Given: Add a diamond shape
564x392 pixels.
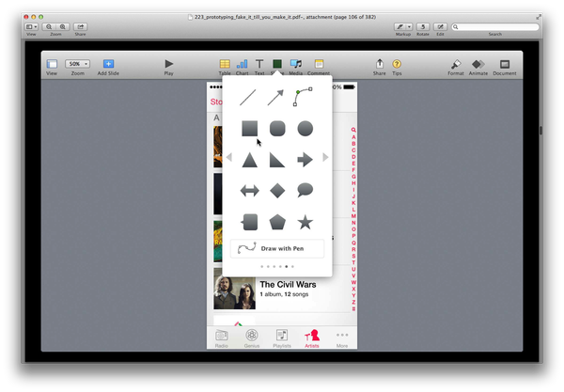Looking at the screenshot, I should pyautogui.click(x=277, y=190).
